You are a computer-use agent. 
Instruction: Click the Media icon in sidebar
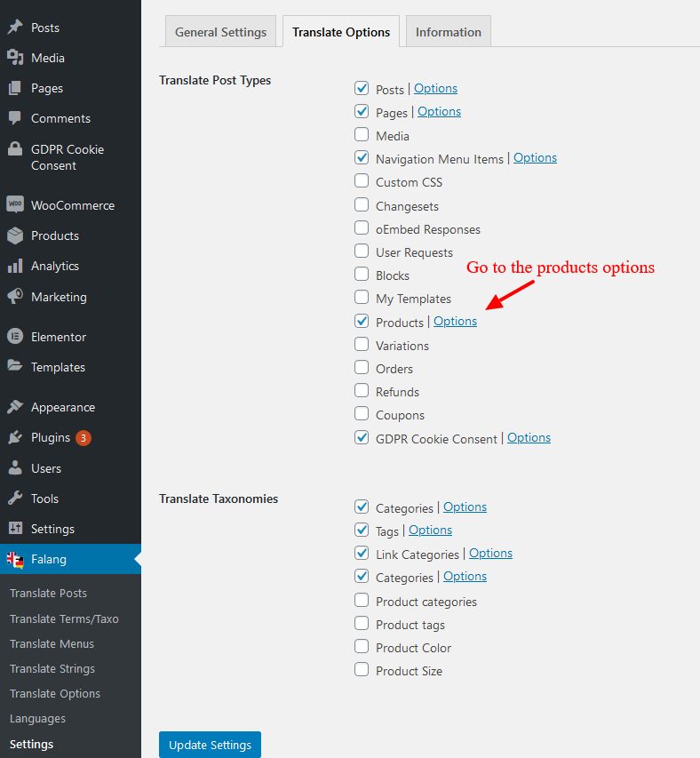15,58
